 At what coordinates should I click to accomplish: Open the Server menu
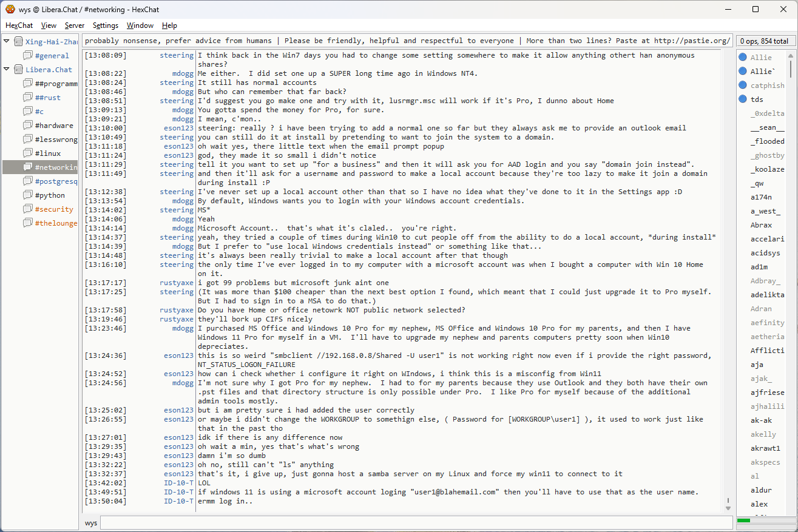pos(75,25)
